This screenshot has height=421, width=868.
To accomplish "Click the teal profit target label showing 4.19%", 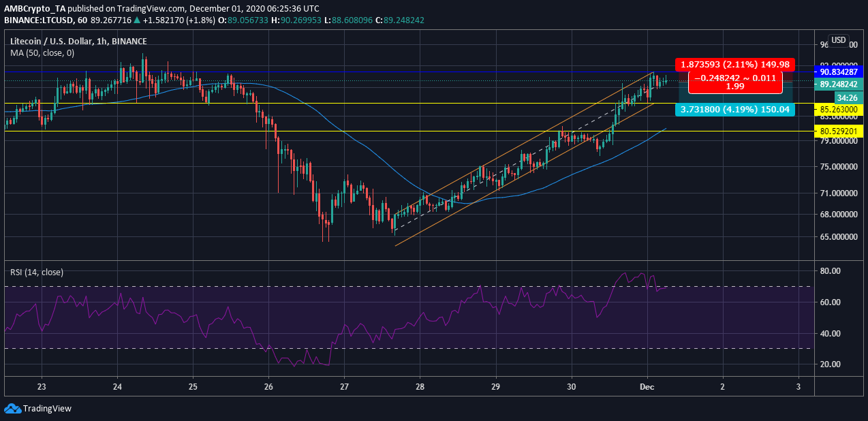I will coord(734,109).
